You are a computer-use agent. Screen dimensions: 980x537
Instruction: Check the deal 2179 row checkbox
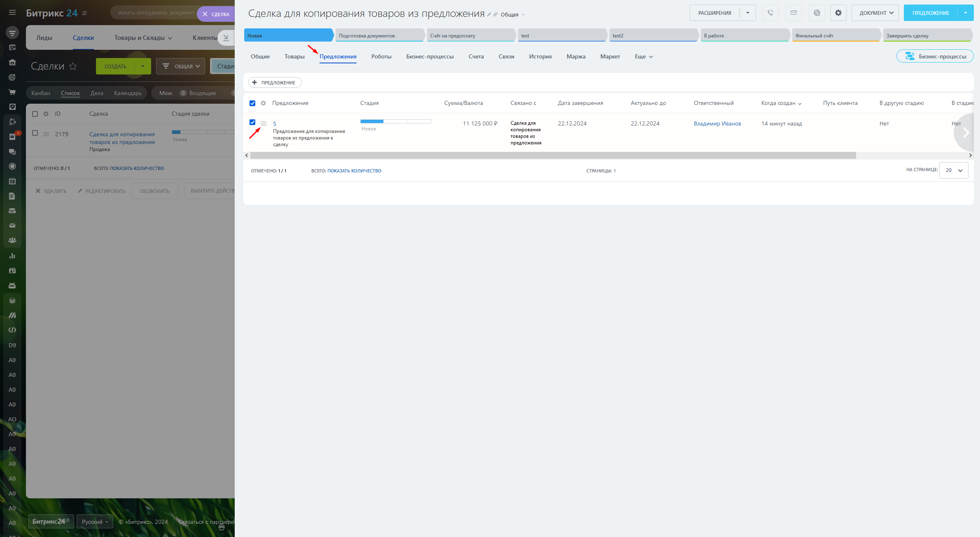point(35,133)
